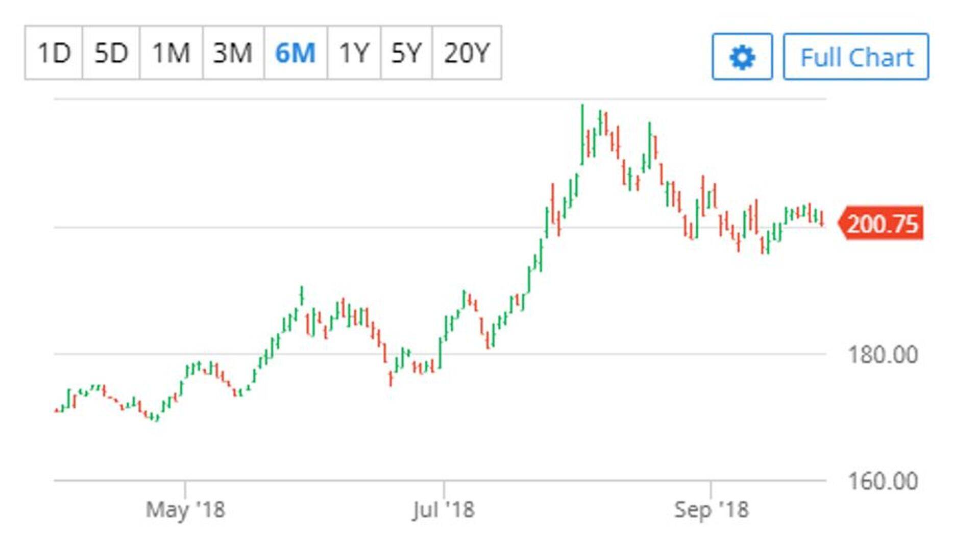Open chart settings gear icon
The height and width of the screenshot is (548, 980).
click(x=742, y=57)
